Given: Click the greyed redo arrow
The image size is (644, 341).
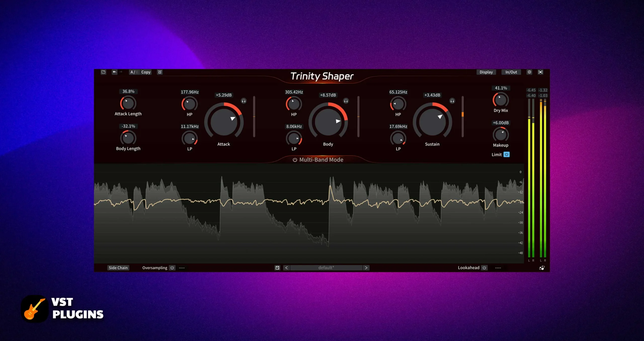Looking at the screenshot, I should coord(121,72).
